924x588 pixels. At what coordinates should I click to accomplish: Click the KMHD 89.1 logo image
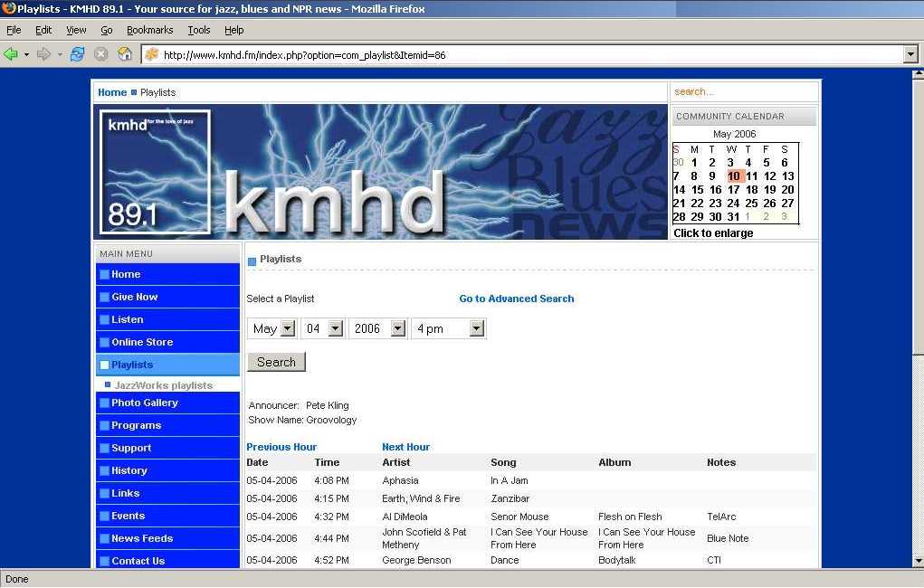[155, 172]
